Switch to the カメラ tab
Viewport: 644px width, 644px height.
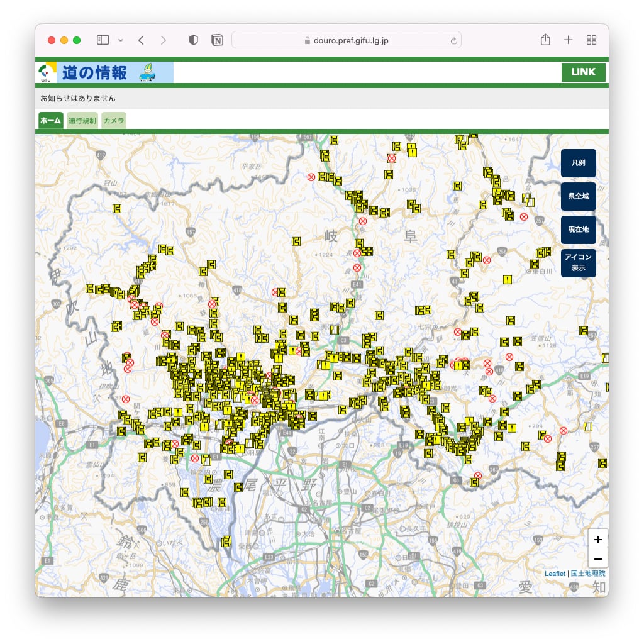pos(114,121)
